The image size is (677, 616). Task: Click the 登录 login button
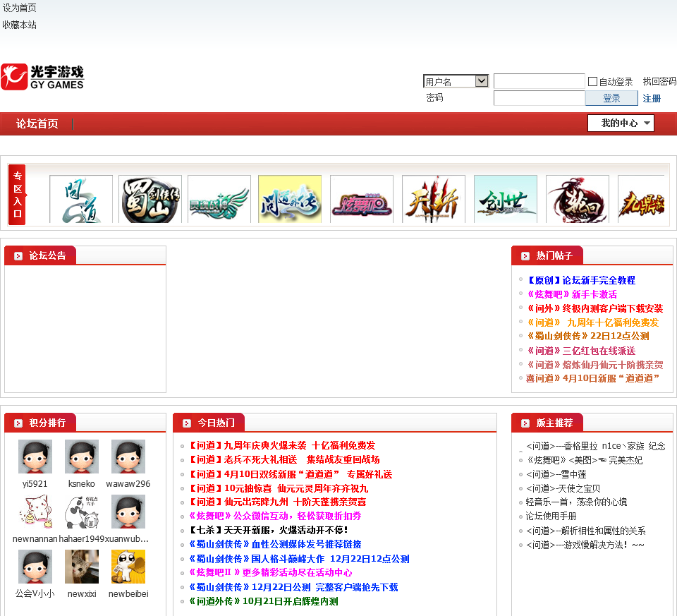pyautogui.click(x=611, y=98)
